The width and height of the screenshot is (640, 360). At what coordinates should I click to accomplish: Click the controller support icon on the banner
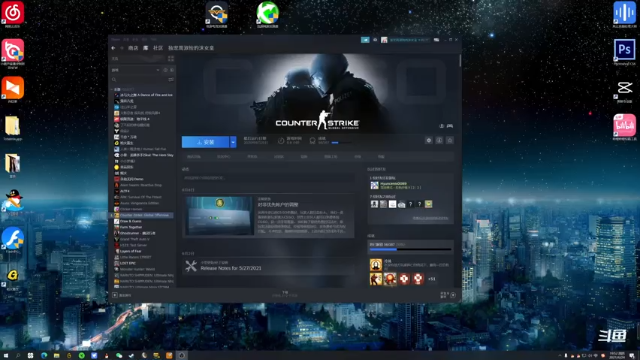[450, 126]
